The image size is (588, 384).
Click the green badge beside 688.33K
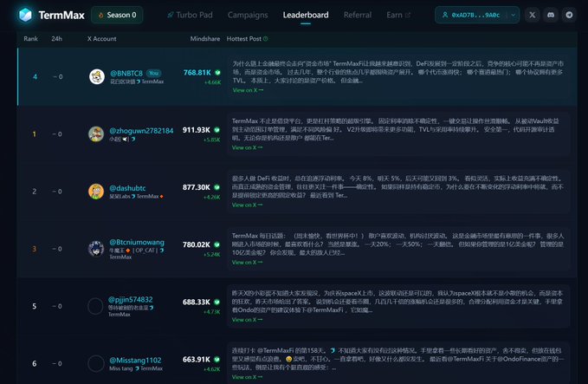(x=216, y=302)
